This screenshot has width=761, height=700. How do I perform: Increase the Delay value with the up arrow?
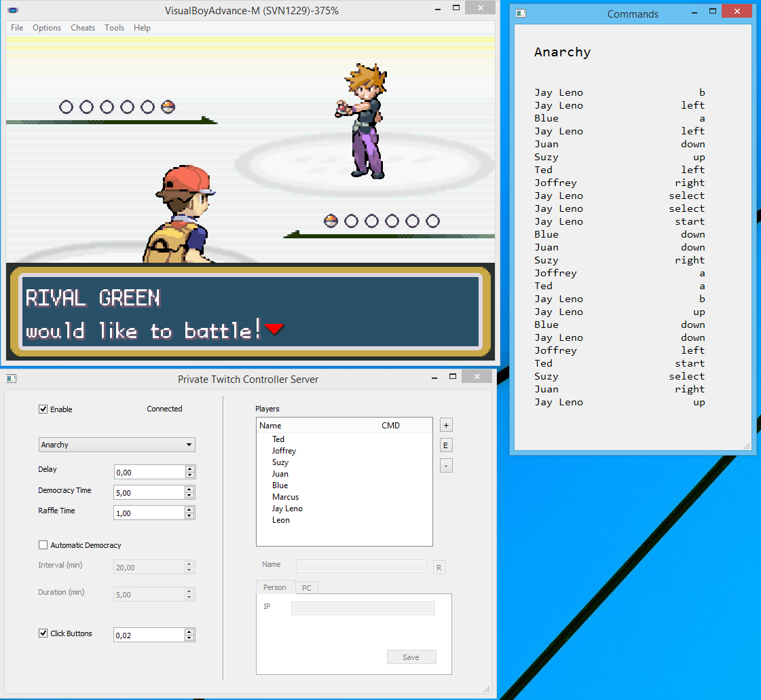coord(190,469)
